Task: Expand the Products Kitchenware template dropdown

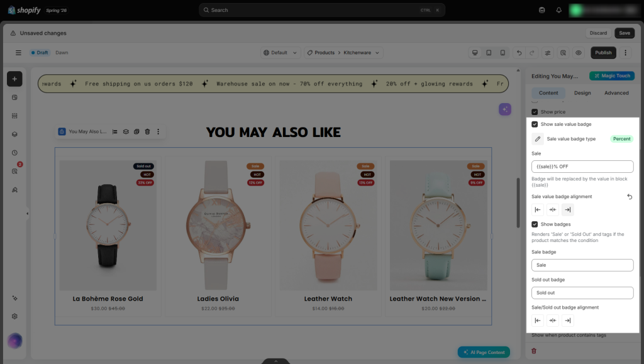Action: tap(344, 53)
